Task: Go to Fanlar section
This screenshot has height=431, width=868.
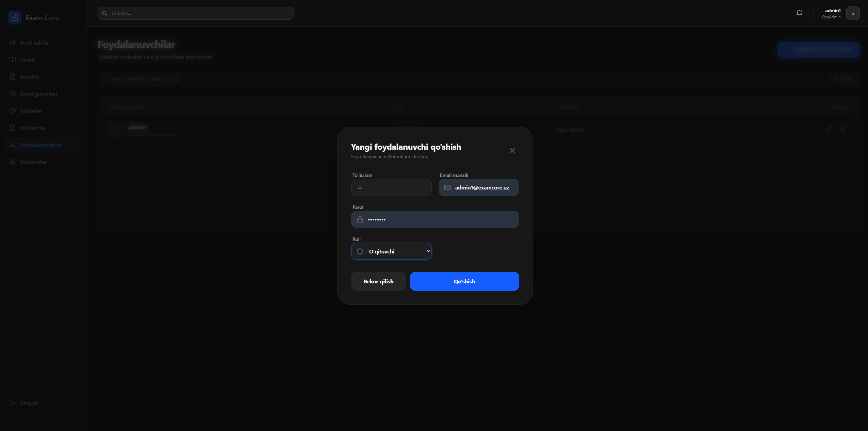Action: (27, 60)
